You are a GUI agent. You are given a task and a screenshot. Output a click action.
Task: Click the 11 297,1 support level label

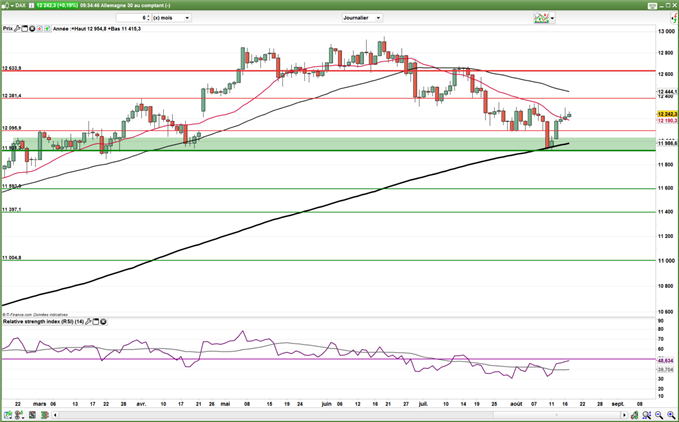coord(12,209)
